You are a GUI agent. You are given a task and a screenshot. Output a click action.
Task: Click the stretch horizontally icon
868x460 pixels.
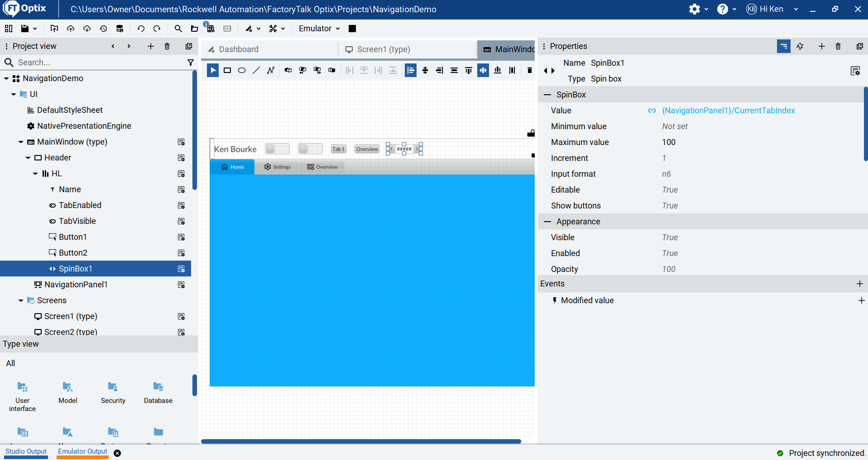coord(454,70)
